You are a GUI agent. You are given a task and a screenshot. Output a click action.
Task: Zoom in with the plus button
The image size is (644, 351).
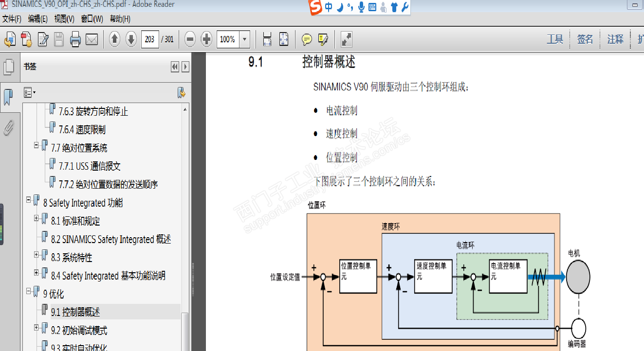tap(206, 39)
